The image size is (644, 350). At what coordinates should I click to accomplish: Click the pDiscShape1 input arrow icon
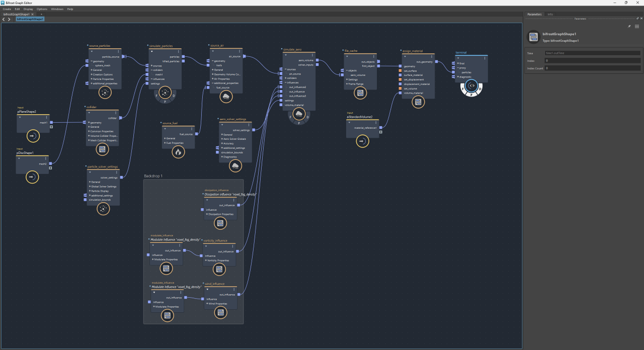[32, 177]
